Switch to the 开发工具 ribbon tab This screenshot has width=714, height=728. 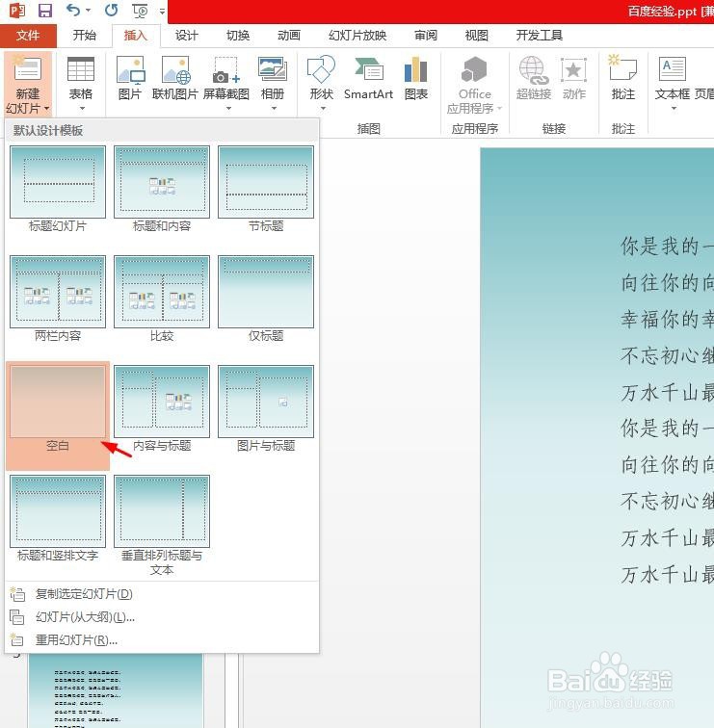click(540, 36)
